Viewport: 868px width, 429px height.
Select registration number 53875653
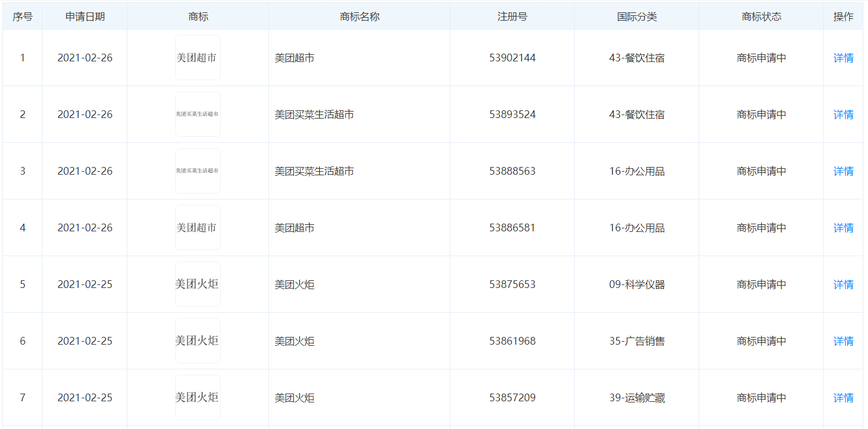(512, 284)
